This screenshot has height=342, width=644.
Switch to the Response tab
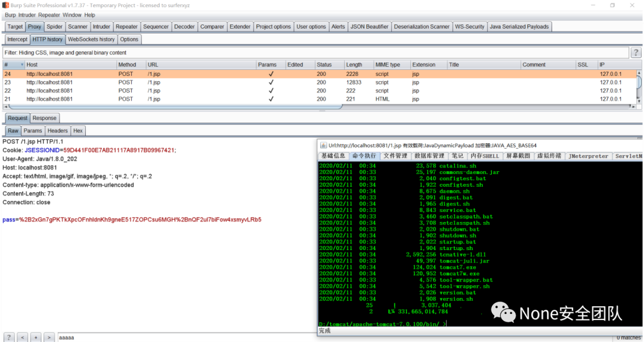(44, 118)
